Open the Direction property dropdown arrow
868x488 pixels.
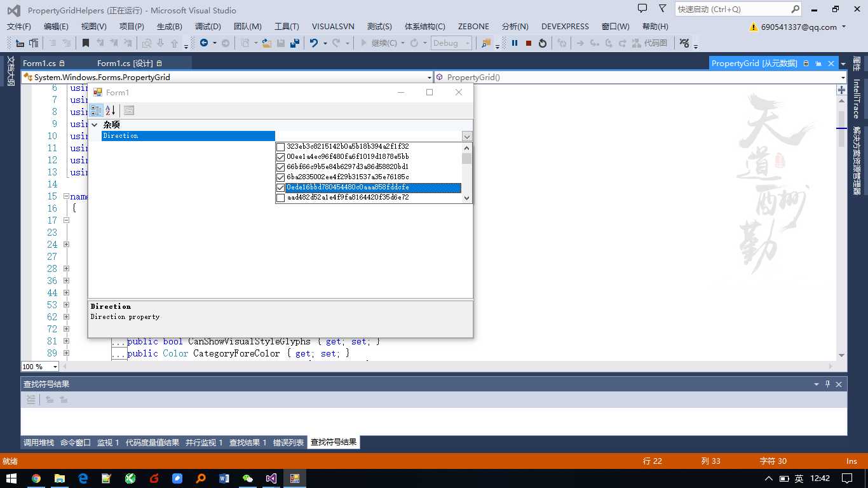[467, 137]
